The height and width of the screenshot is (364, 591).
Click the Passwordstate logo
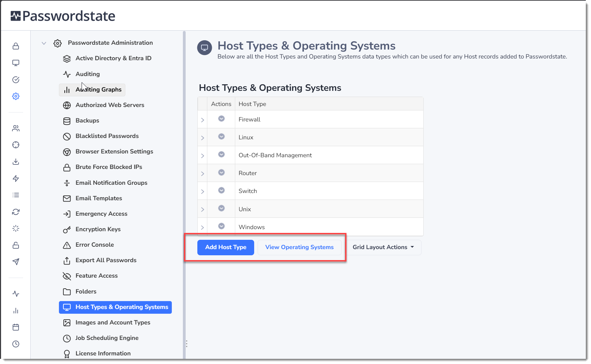click(63, 16)
